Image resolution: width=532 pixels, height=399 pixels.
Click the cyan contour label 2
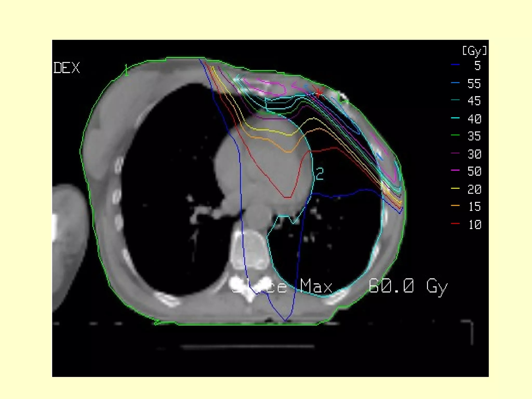click(320, 174)
